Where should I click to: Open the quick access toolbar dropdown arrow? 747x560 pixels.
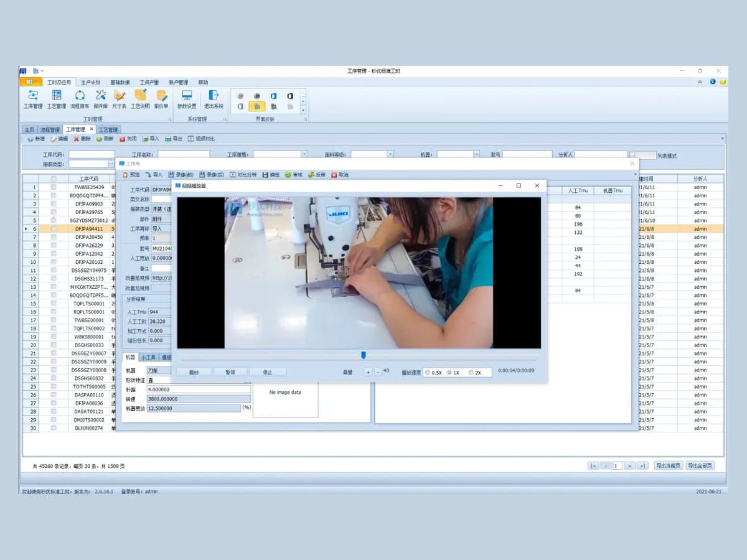pyautogui.click(x=43, y=70)
